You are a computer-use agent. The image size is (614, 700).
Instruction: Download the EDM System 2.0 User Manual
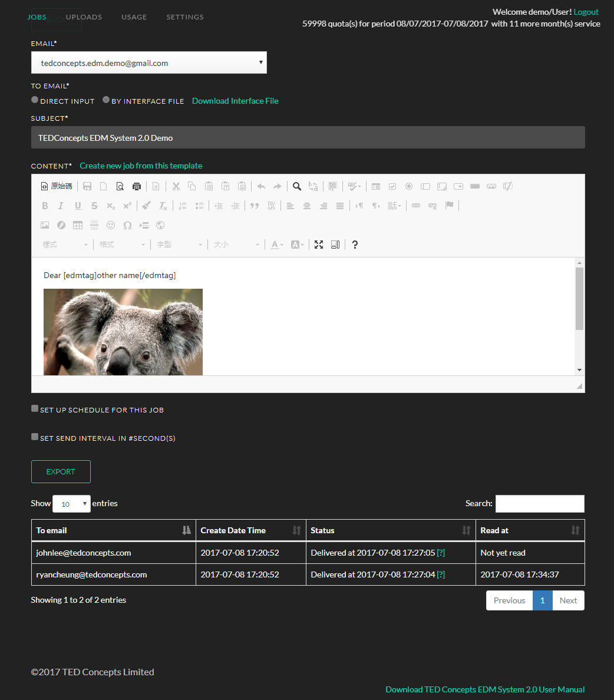(485, 689)
